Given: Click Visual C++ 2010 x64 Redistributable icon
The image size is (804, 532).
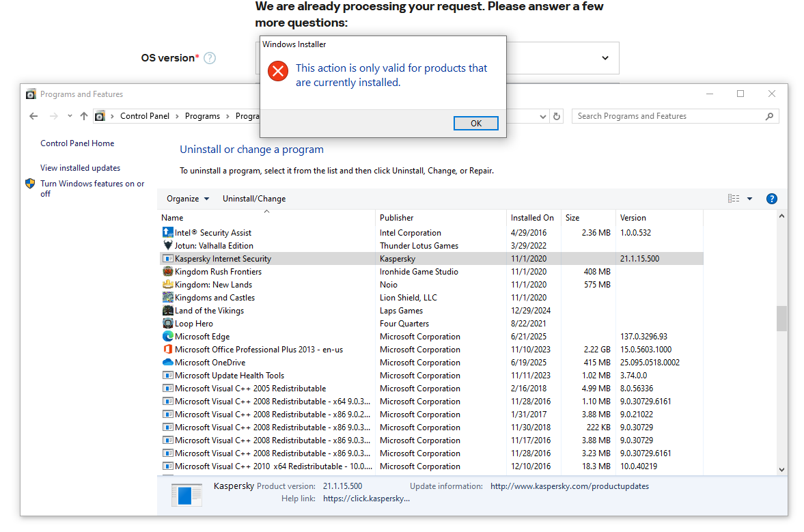Looking at the screenshot, I should click(x=167, y=466).
